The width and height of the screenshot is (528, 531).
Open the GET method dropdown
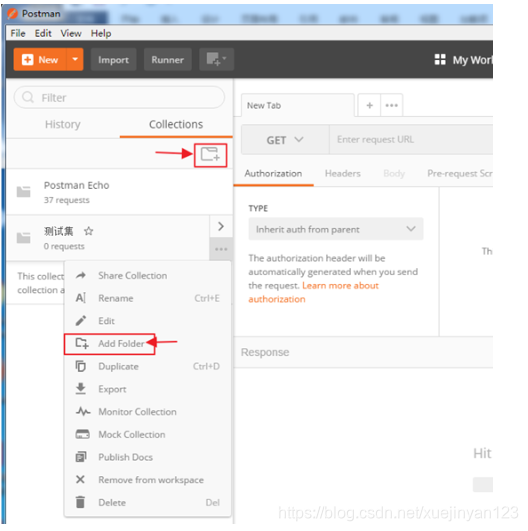click(x=285, y=140)
